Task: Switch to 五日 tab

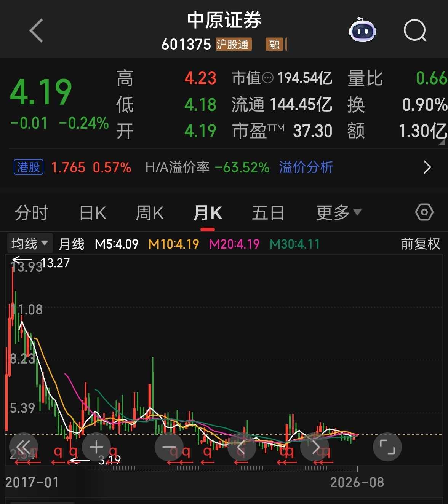Action: (268, 212)
